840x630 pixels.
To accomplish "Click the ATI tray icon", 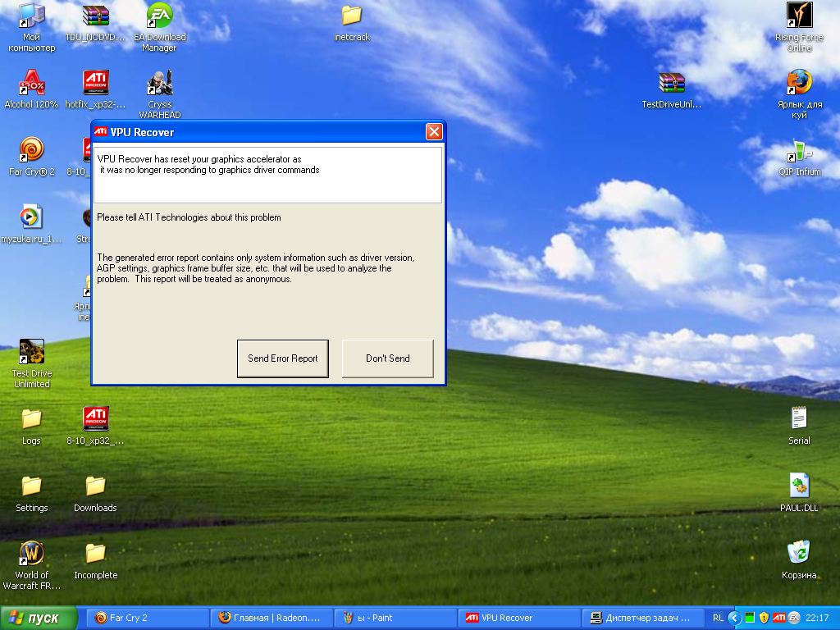I will 779,618.
